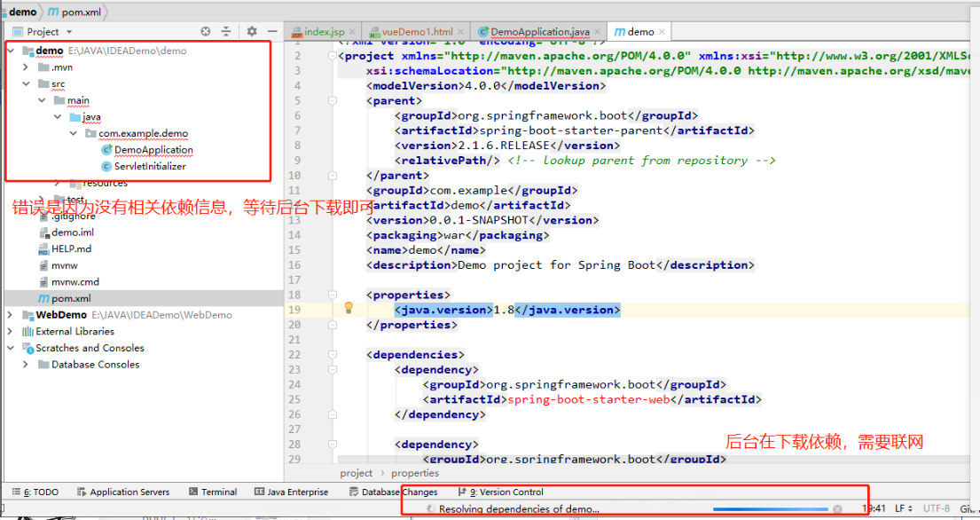980x520 pixels.
Task: Click the Collapse All icon in Project panel
Action: coord(226,31)
